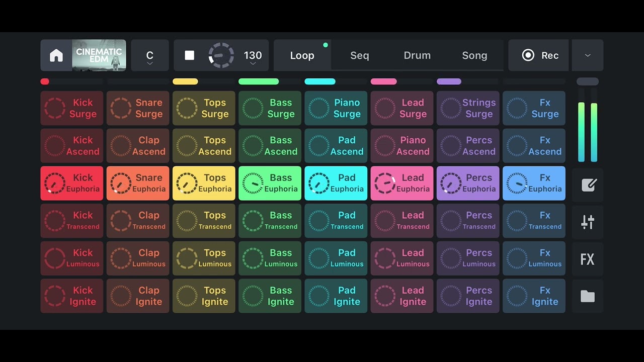Switch to the Drum tab

coord(417,55)
